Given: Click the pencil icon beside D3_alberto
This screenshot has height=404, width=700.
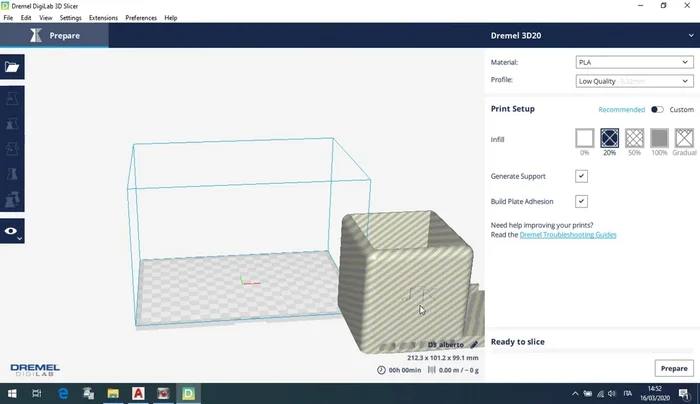Looking at the screenshot, I should 474,344.
